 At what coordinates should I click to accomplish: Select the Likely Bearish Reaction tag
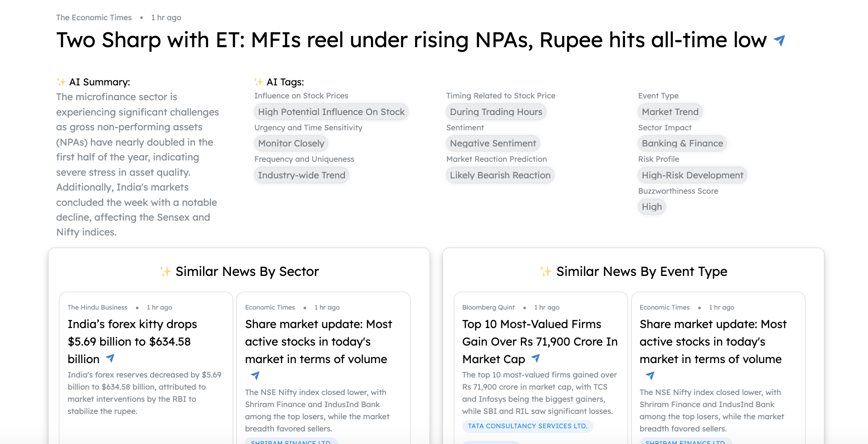pos(500,175)
